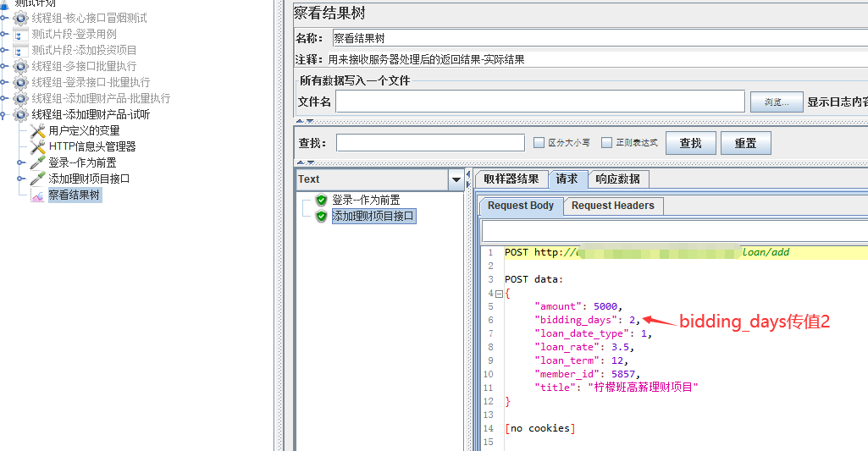Expand the 线程组-多接口批量执行 node
The height and width of the screenshot is (451, 868).
[4, 66]
